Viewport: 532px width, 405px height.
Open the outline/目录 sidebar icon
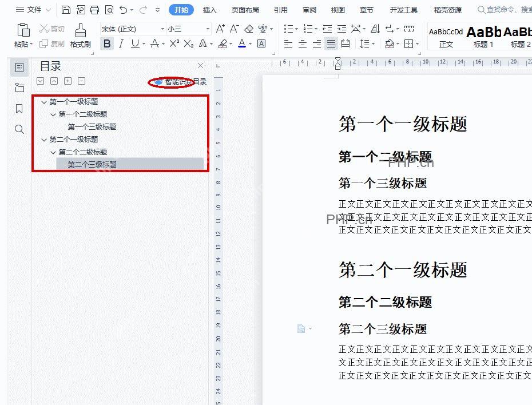click(x=19, y=67)
